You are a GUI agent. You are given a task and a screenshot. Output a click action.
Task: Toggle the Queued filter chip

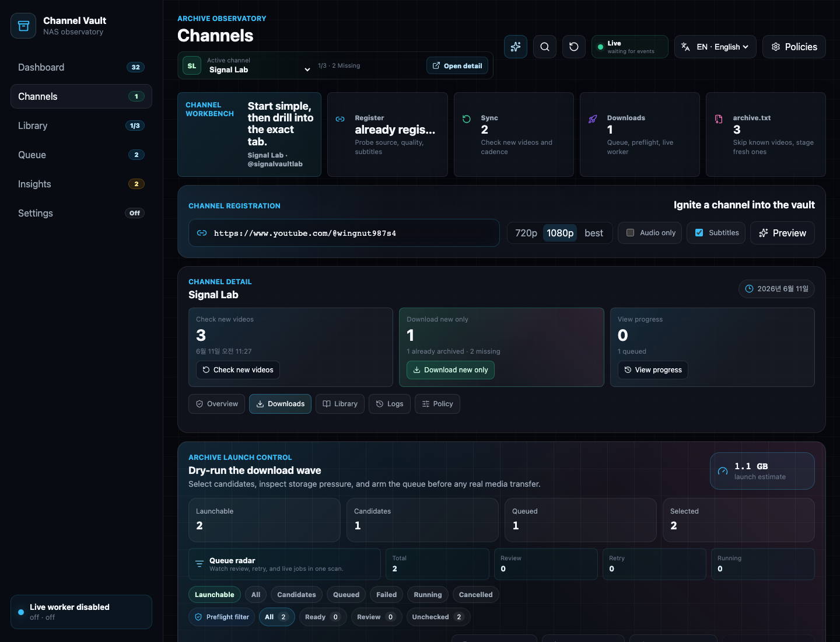pyautogui.click(x=346, y=595)
